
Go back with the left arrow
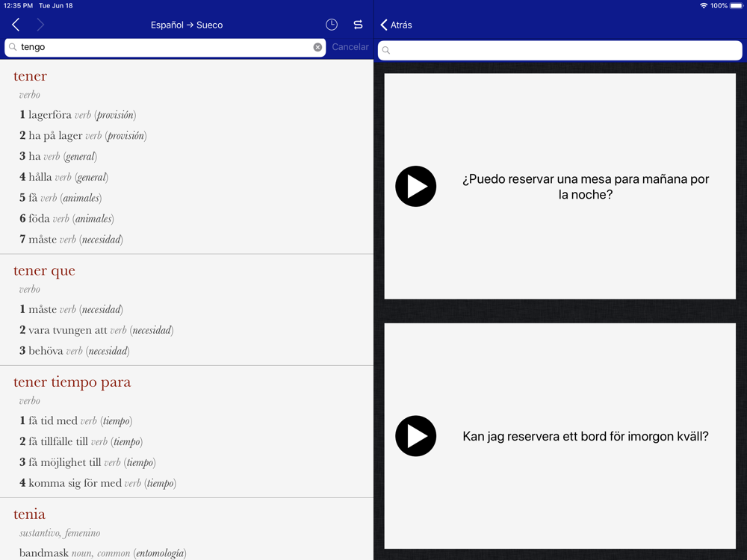[16, 25]
